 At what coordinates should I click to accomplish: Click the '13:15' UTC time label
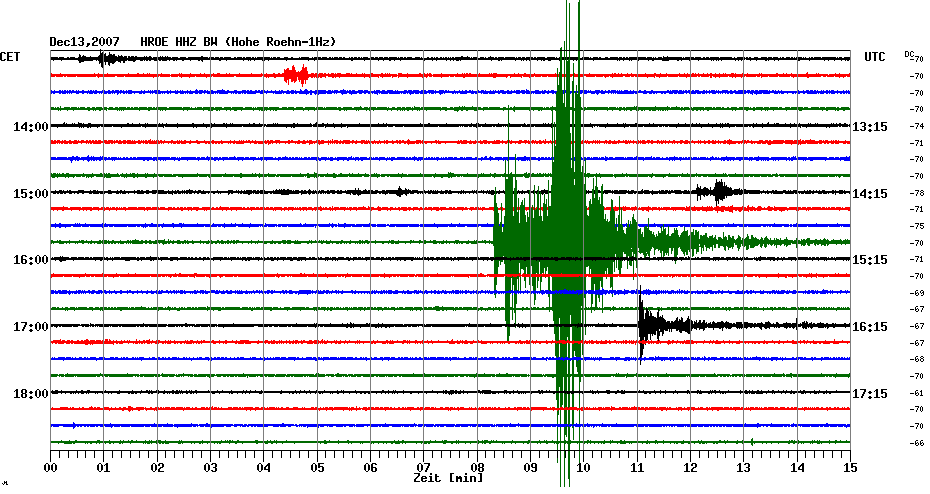[870, 127]
